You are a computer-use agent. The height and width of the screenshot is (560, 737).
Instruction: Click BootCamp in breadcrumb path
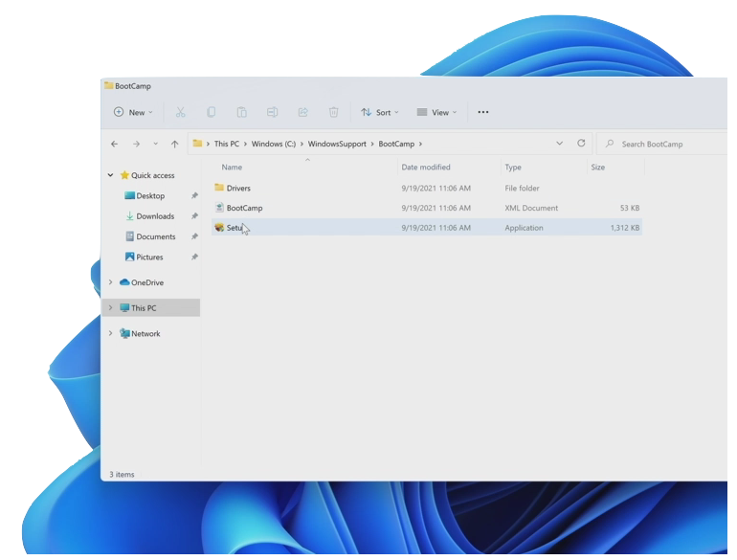point(396,144)
